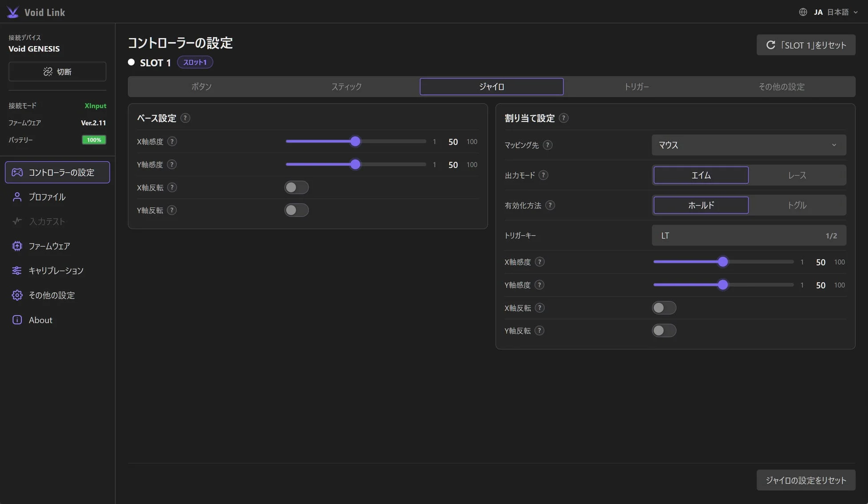Screen dimensions: 868x504
Task: Click the Void Link logo icon
Action: 13,12
